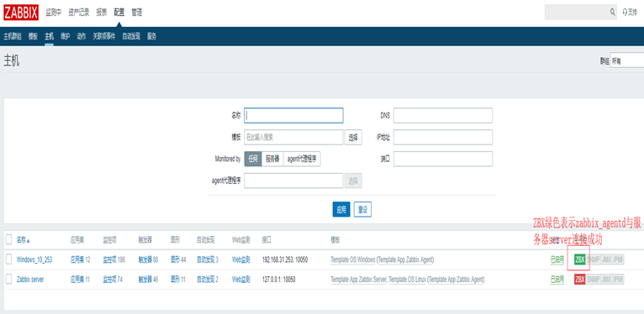Open 图形 for Zabbix server
The width and height of the screenshot is (644, 314).
(175, 280)
